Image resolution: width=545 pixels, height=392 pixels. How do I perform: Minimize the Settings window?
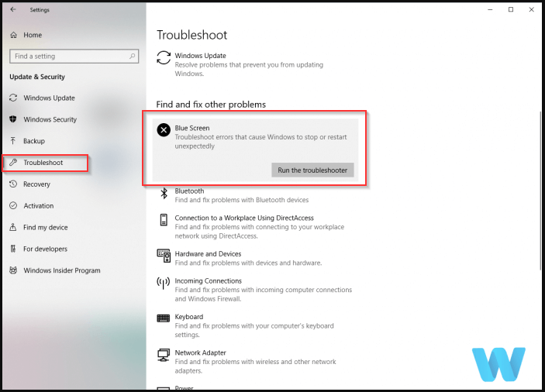(490, 10)
